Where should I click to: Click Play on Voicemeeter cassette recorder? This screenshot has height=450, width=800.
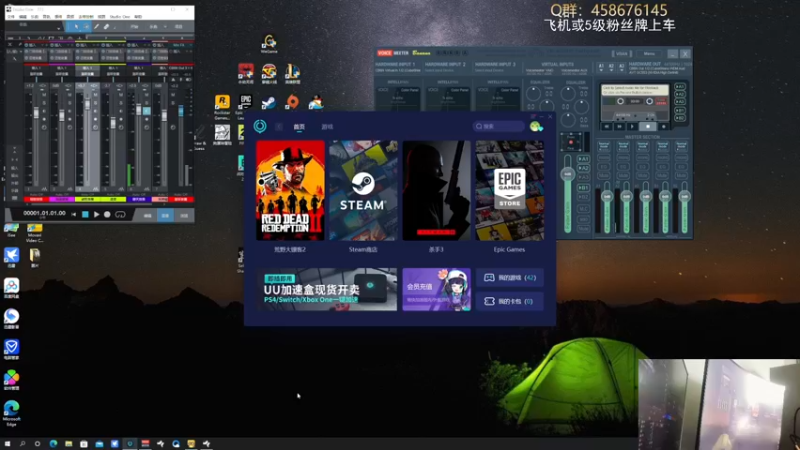coord(633,126)
